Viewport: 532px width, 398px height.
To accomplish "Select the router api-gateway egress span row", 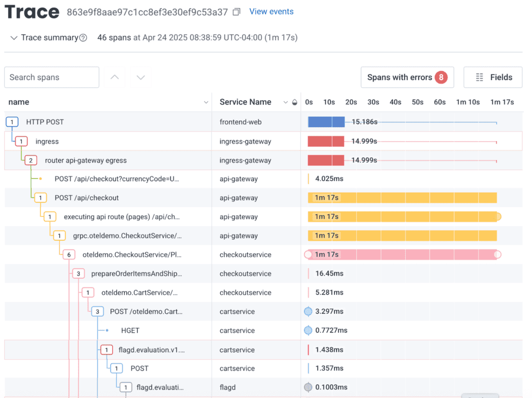I will click(86, 160).
